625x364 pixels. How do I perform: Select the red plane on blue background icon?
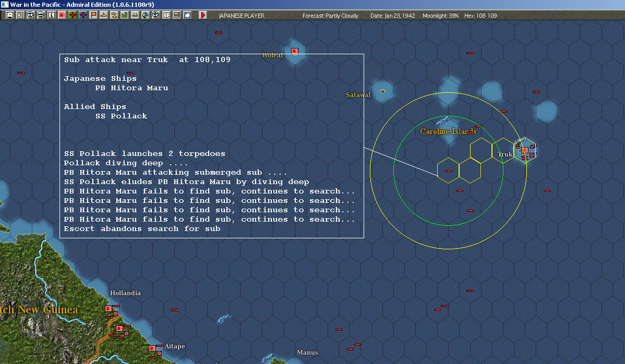point(83,15)
